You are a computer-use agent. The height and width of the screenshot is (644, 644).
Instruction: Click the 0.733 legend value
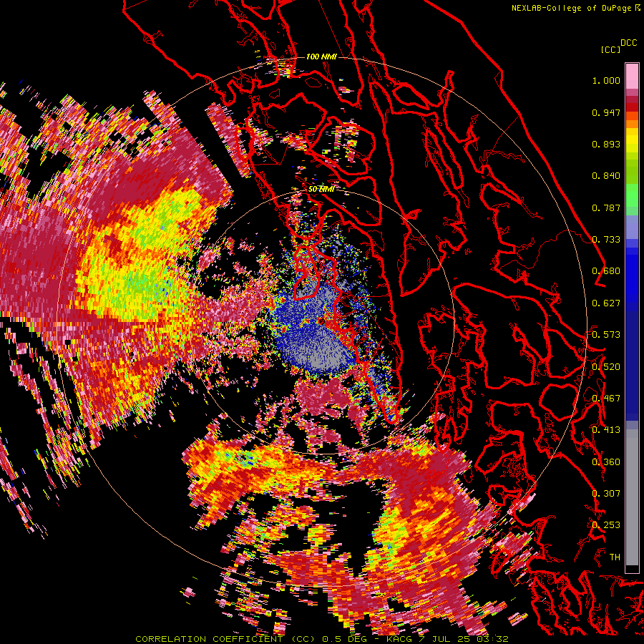(x=606, y=240)
